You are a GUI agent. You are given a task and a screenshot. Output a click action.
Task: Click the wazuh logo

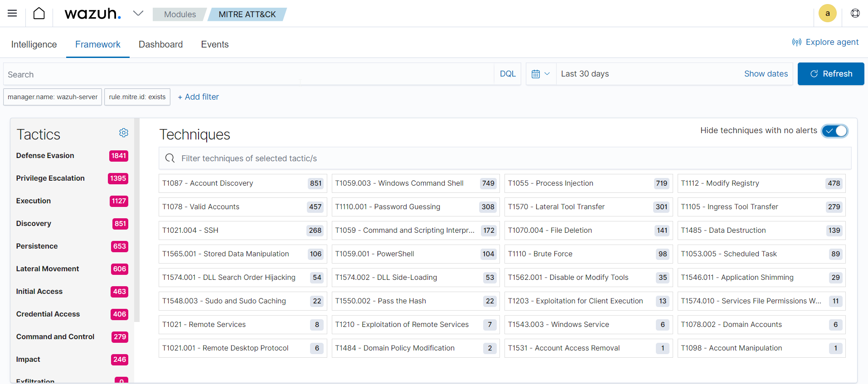[93, 14]
